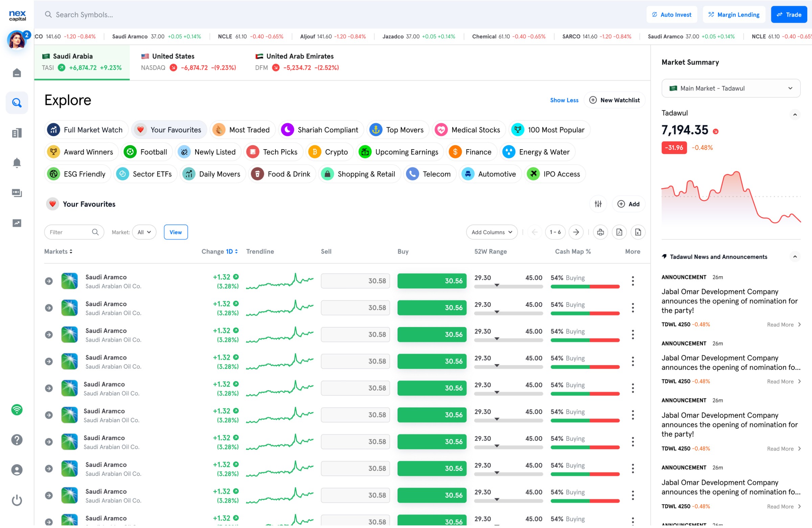Screen dimensions: 812x528
Task: Go to the previous page of results
Action: (535, 233)
